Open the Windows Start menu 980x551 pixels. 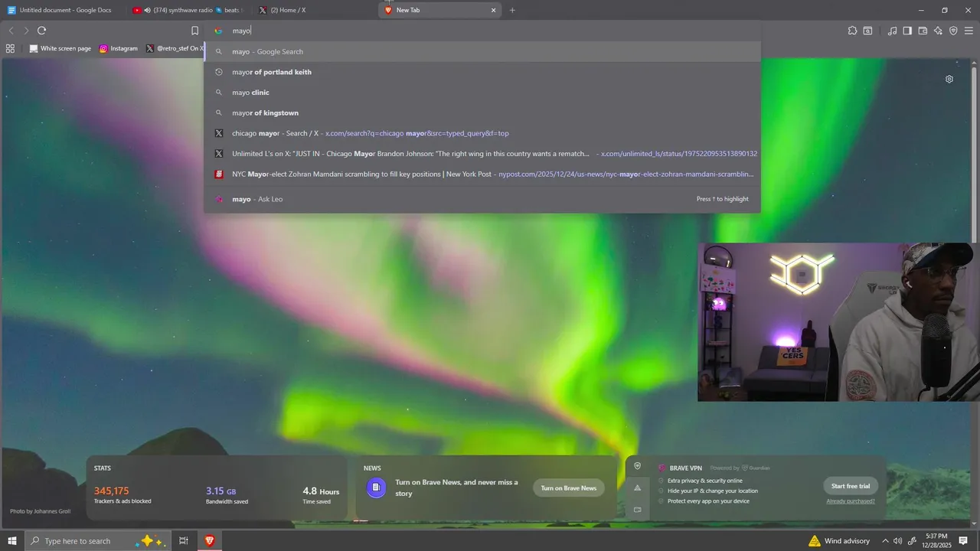[x=11, y=541]
